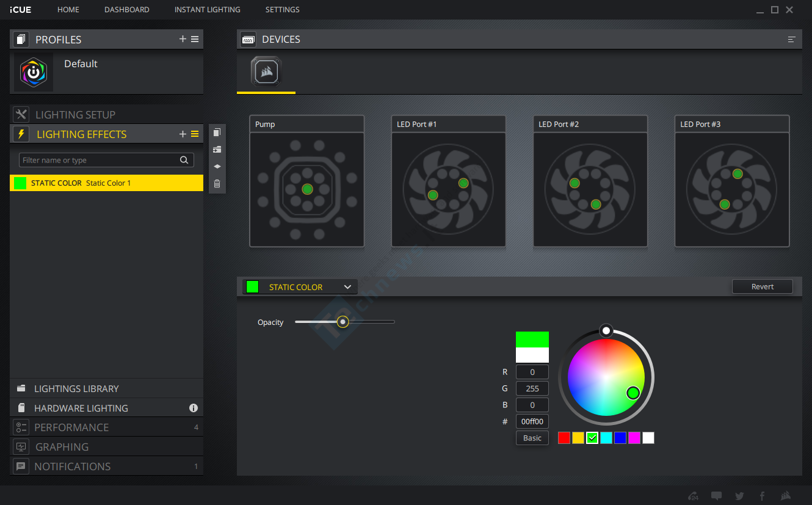Click the white previous color preview

click(x=532, y=355)
